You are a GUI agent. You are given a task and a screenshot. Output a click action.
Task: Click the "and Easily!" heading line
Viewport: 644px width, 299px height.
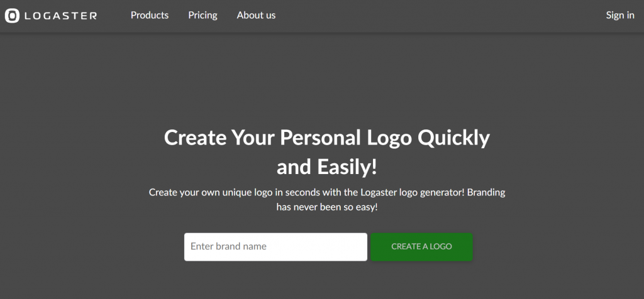click(x=326, y=167)
